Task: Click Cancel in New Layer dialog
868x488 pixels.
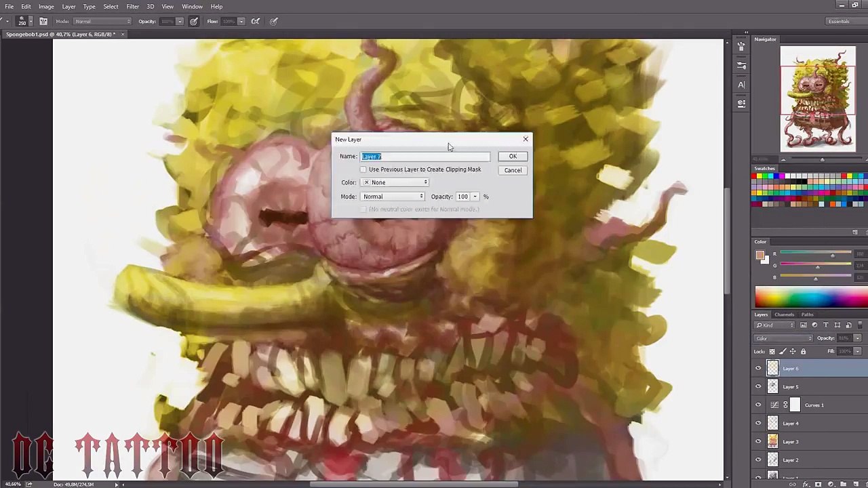Action: pyautogui.click(x=513, y=170)
